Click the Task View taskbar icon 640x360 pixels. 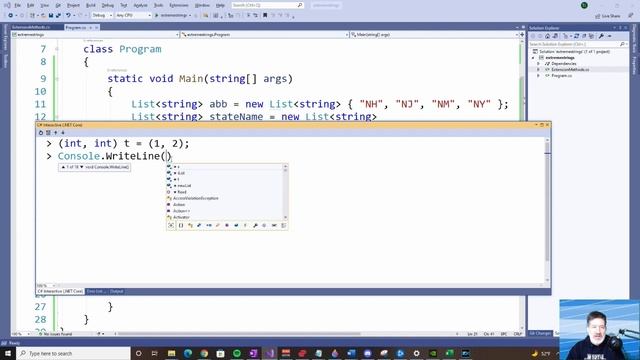[x=155, y=353]
